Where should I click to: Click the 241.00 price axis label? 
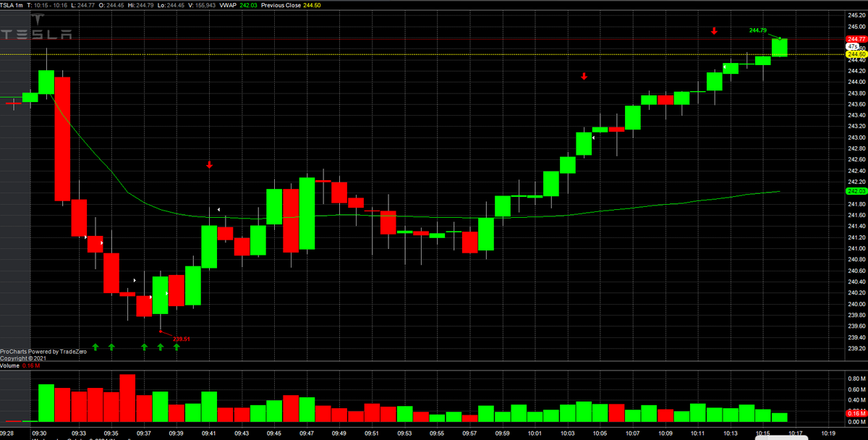click(x=856, y=248)
